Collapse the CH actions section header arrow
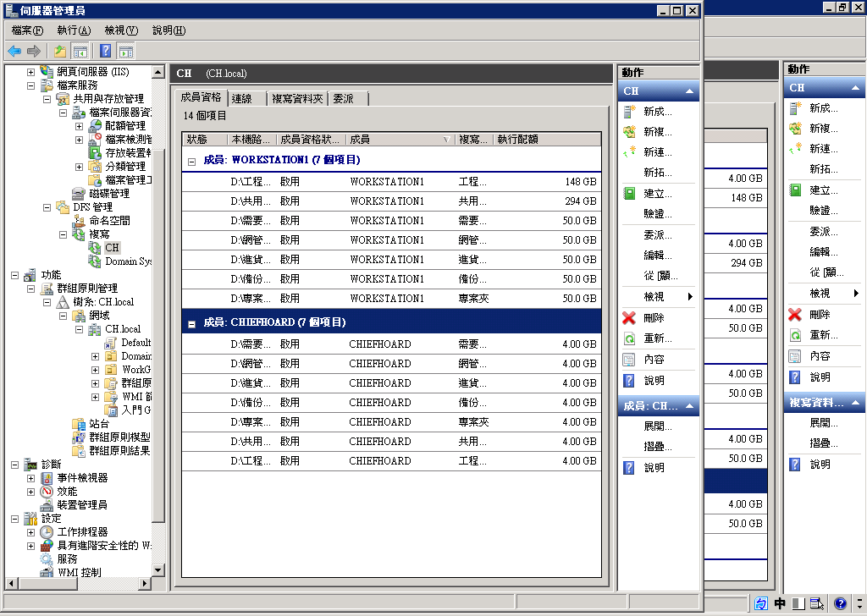 (x=689, y=91)
